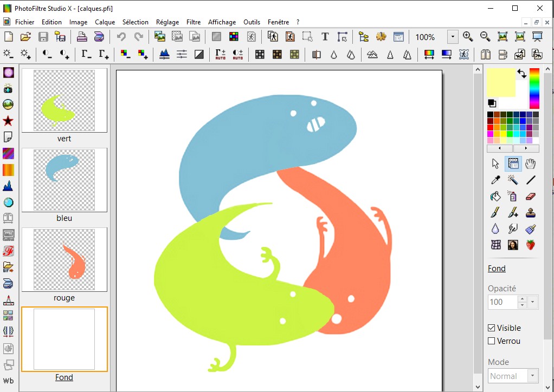Click the Redo arrow
This screenshot has width=554, height=392.
coord(139,37)
